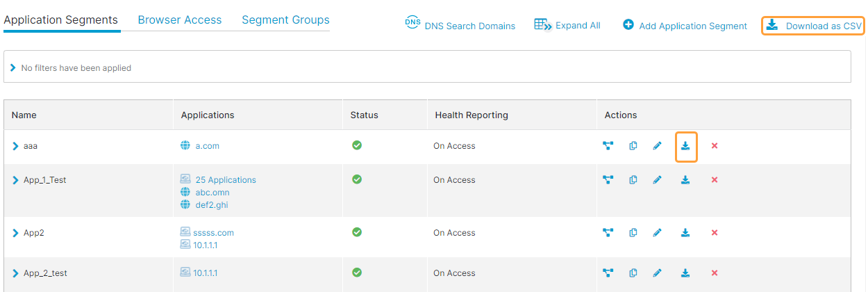Delete the App_2_test segment with red X
Image resolution: width=868 pixels, height=292 pixels.
[x=715, y=273]
